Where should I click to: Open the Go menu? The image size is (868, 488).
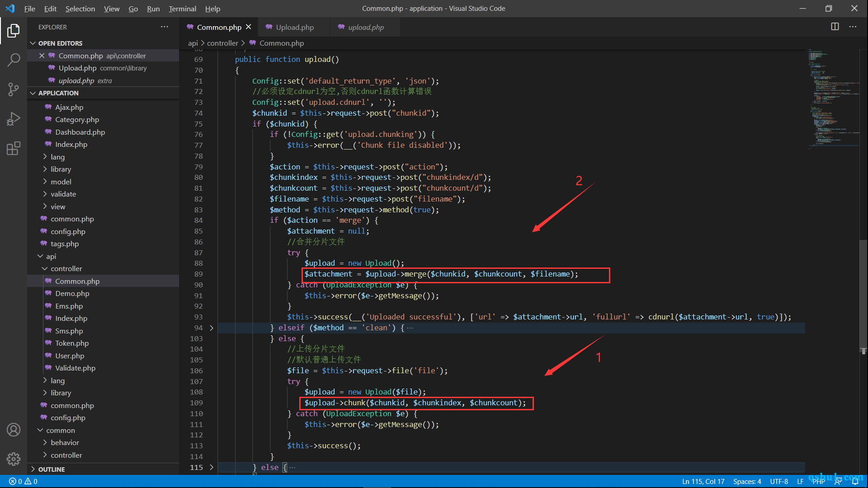133,9
